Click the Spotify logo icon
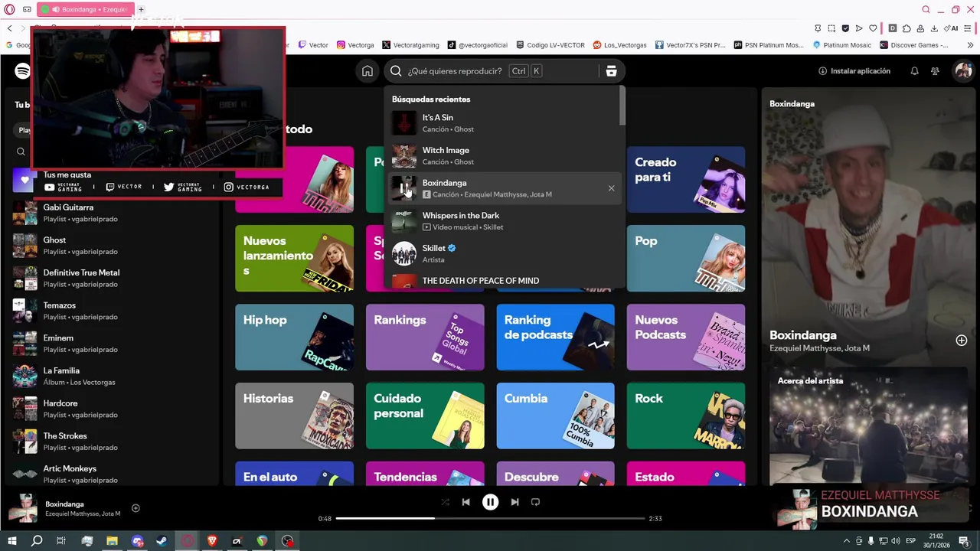The width and height of the screenshot is (980, 551). pyautogui.click(x=22, y=71)
